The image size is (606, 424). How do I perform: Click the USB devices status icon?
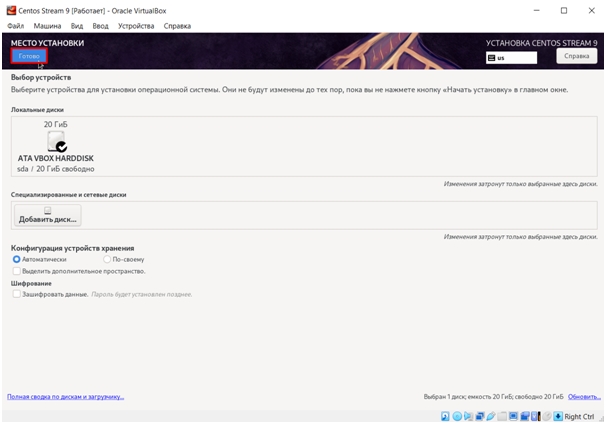[491, 416]
